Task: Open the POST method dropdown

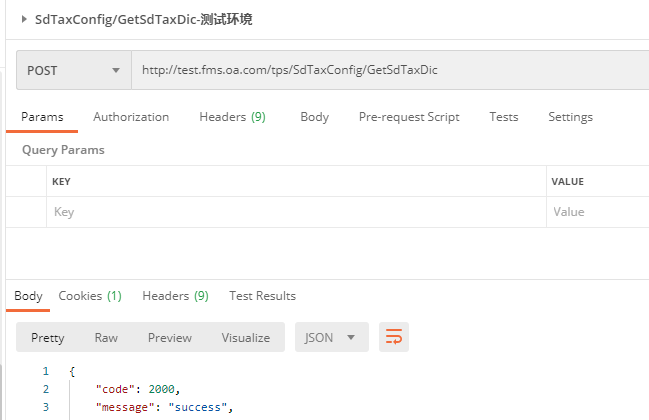Action: coord(73,71)
